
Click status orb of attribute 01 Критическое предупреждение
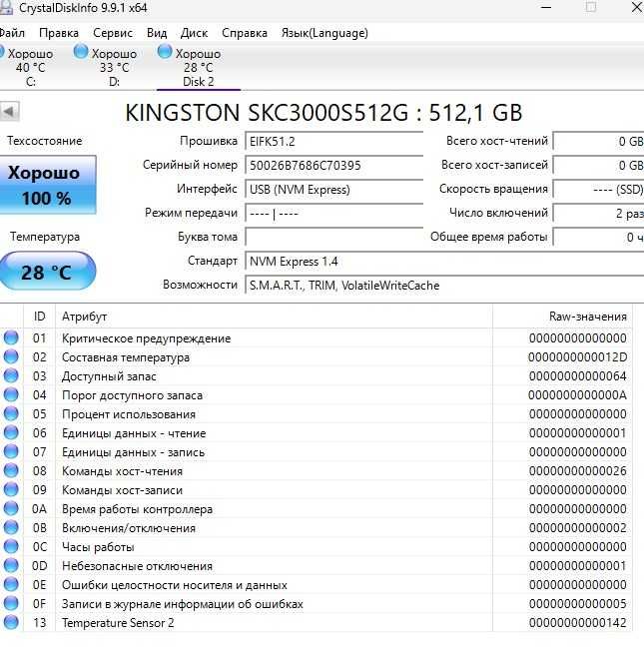pos(11,337)
